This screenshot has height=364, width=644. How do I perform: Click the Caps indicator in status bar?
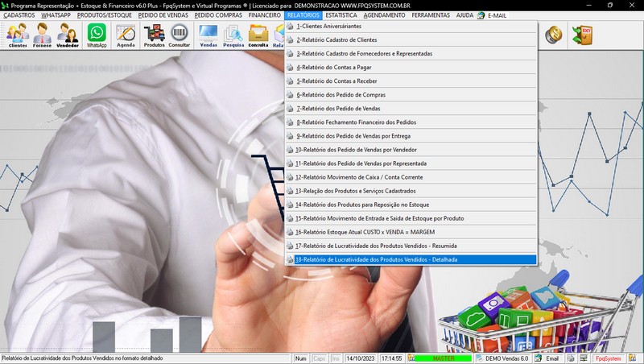(319, 358)
